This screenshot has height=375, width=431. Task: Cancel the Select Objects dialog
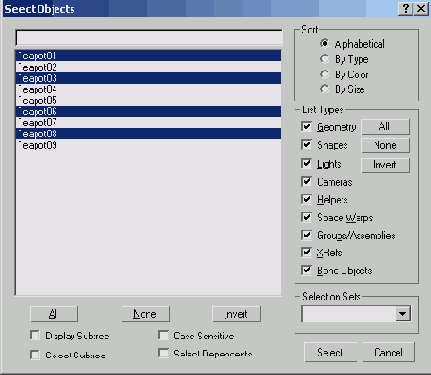tap(388, 352)
